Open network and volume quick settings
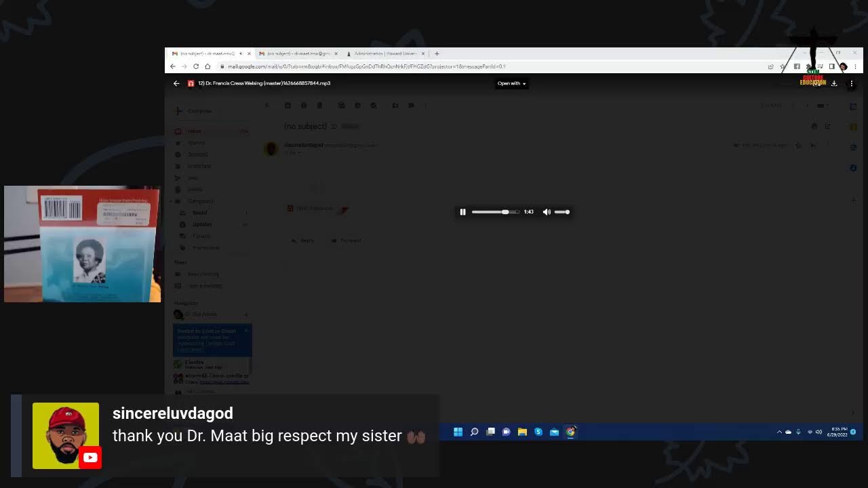Screen dimensions: 868x488 [x=814, y=432]
